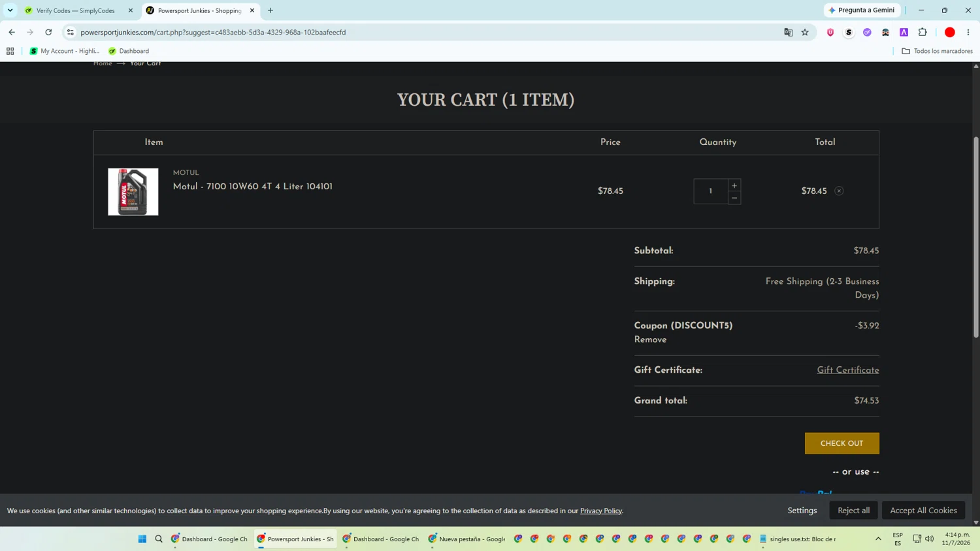
Task: Click the ESP language indicator
Action: tap(898, 539)
